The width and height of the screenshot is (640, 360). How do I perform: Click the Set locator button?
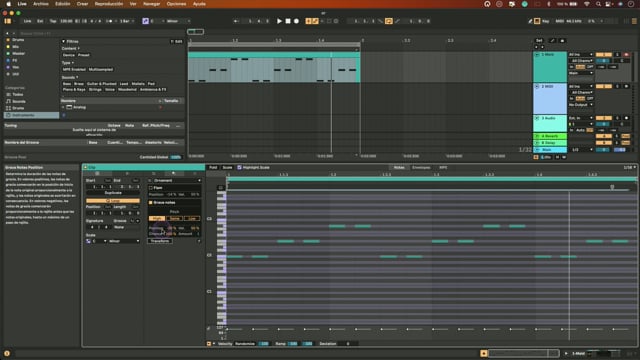click(539, 40)
